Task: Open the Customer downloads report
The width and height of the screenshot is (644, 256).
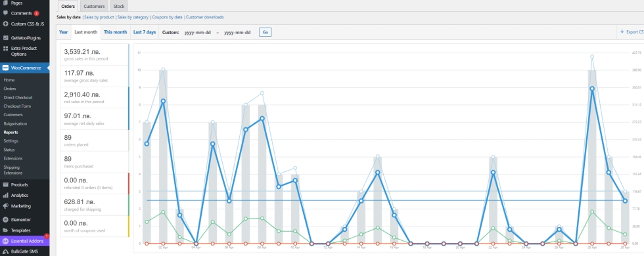Action: tap(205, 17)
